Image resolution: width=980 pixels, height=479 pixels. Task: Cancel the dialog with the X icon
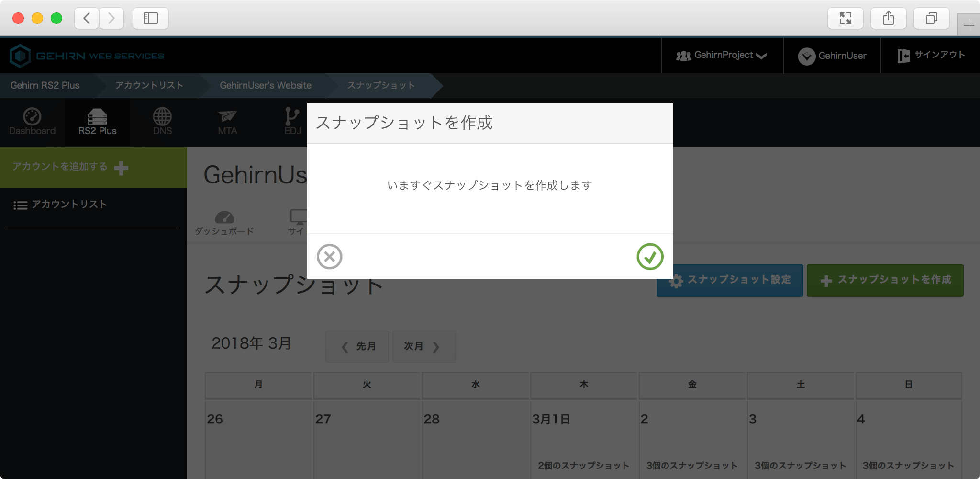click(x=329, y=257)
